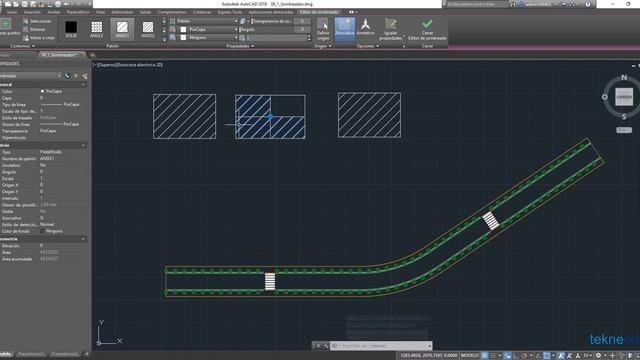The image size is (640, 360).
Task: Click the MODELO status bar button
Action: coord(470,356)
